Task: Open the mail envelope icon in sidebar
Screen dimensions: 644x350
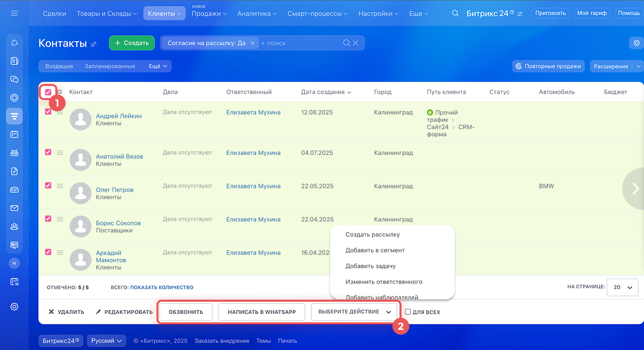Action: (x=14, y=208)
